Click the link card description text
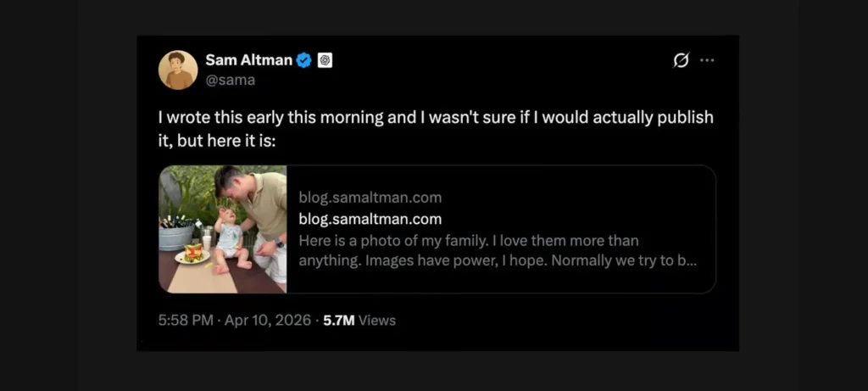Screen dimensions: 868x391 tap(497, 251)
